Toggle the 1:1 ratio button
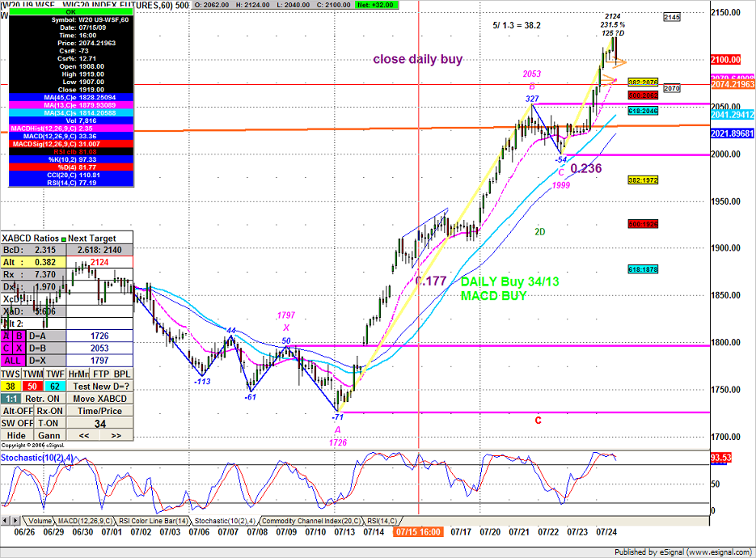This screenshot has height=558, width=756. [x=11, y=399]
